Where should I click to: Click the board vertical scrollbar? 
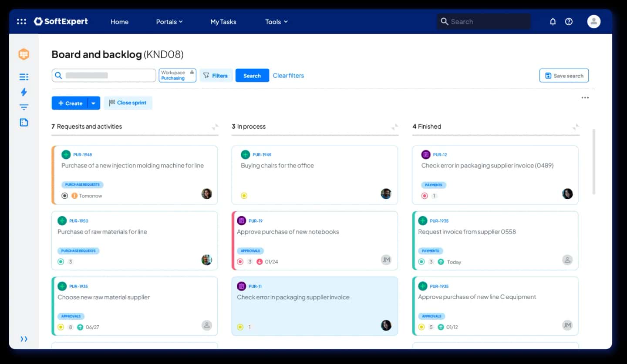click(594, 162)
